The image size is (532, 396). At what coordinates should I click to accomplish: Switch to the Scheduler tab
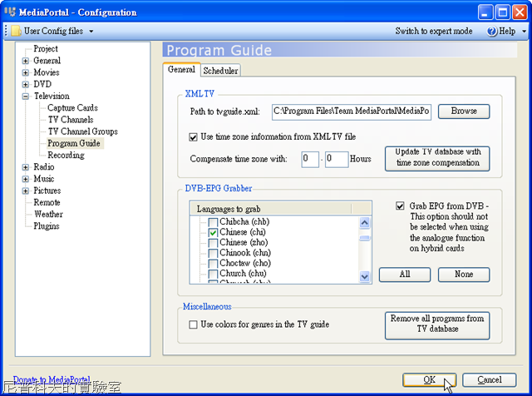220,71
